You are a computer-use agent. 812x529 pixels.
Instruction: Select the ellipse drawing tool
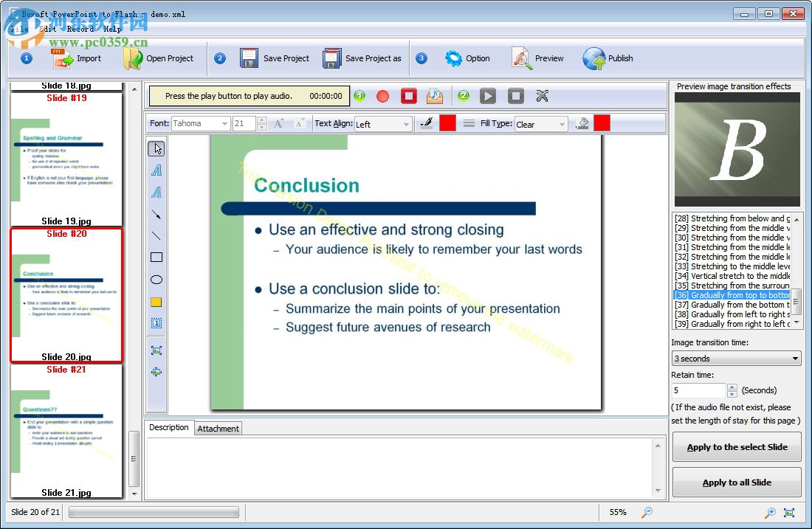click(x=156, y=280)
